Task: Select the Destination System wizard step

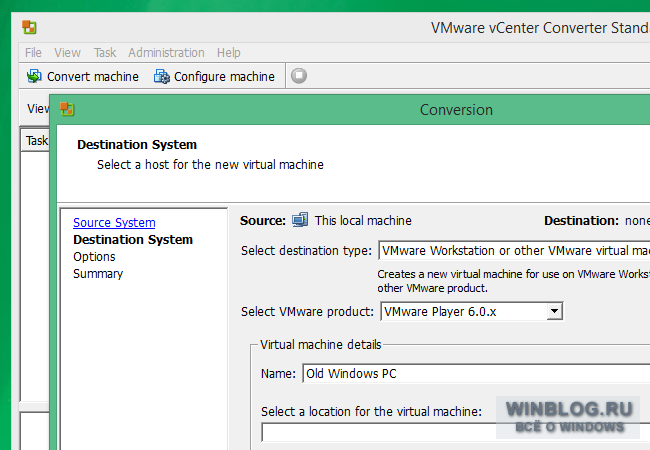Action: point(133,240)
